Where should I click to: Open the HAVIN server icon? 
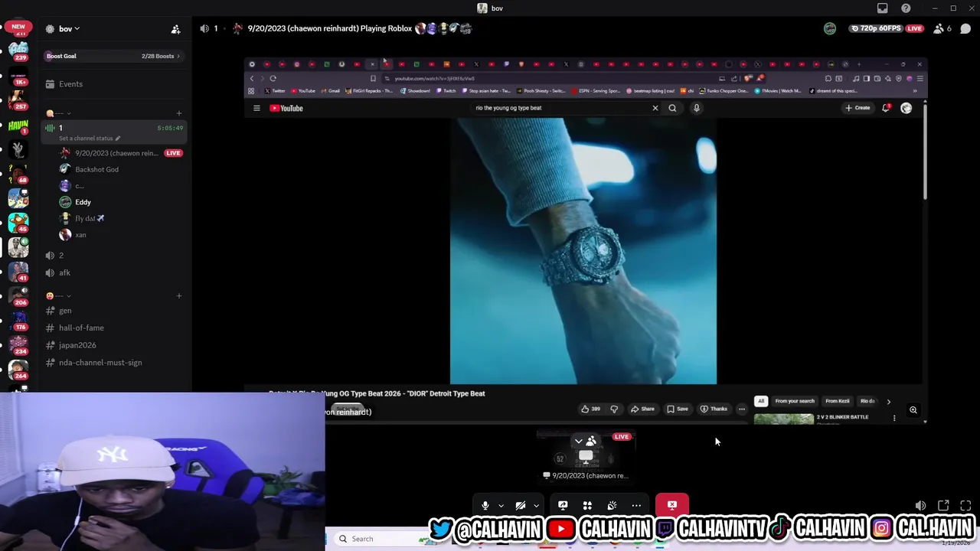pyautogui.click(x=18, y=126)
